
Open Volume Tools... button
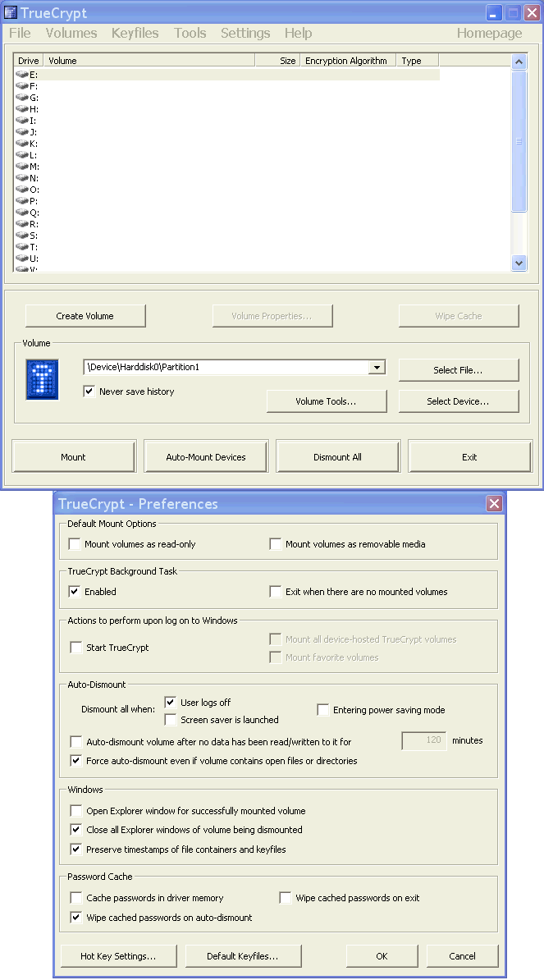326,401
